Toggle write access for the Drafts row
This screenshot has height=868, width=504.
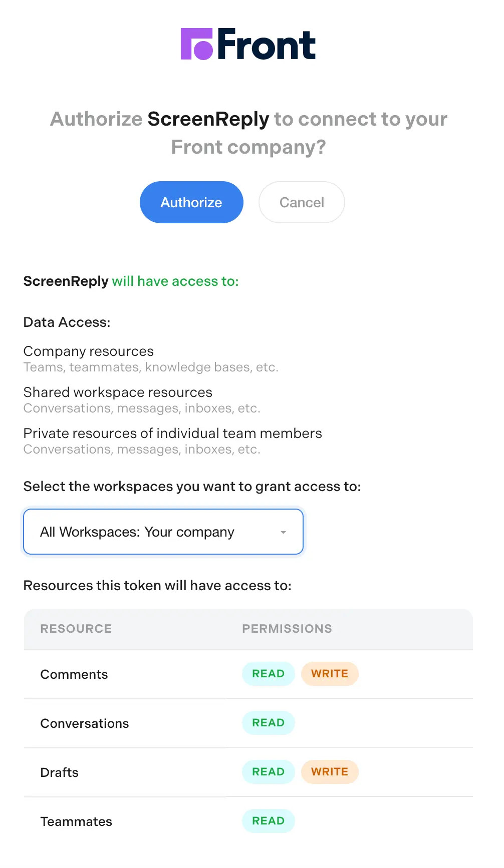pos(330,771)
